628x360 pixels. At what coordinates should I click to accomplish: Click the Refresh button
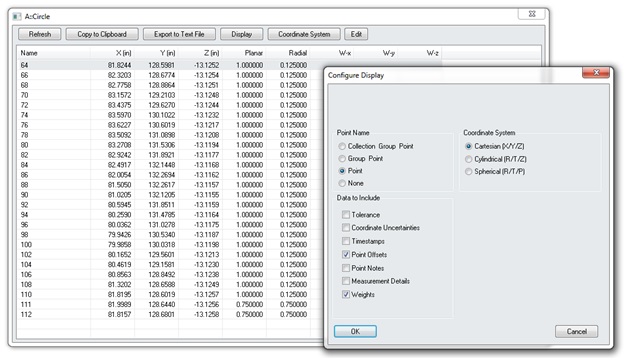click(40, 34)
